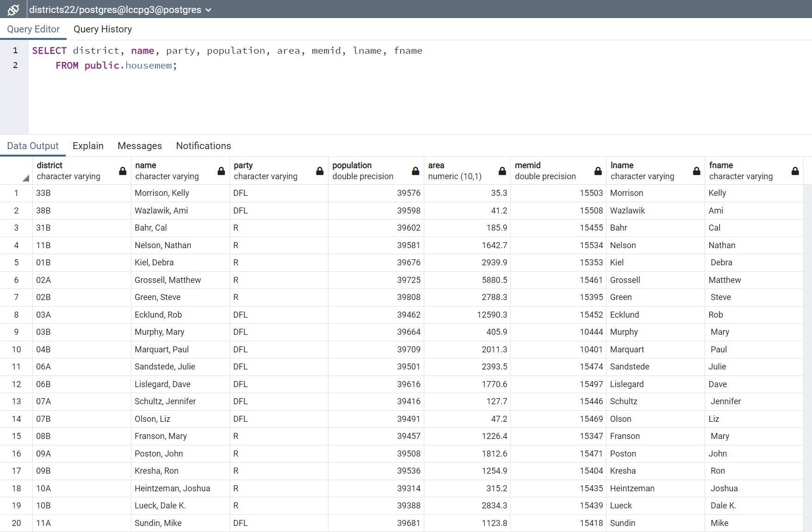Click the lock icon in fname column
This screenshot has height=532, width=812.
pos(795,171)
